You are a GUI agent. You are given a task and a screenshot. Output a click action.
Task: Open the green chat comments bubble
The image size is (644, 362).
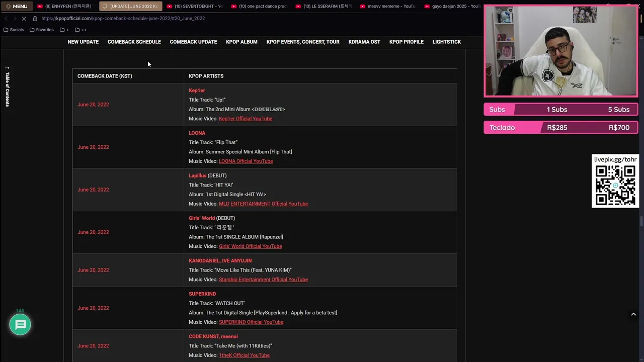20,325
